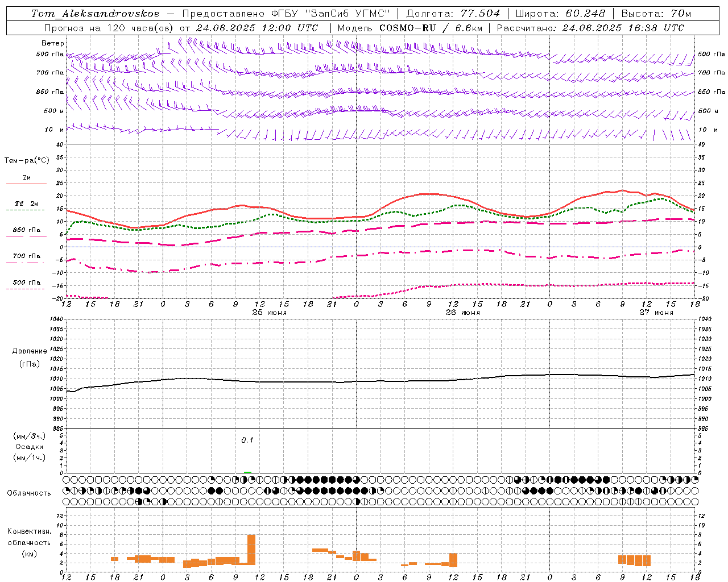This screenshot has width=728, height=582.
Task: Click the Высота: 70м elevation value
Action: pos(656,14)
